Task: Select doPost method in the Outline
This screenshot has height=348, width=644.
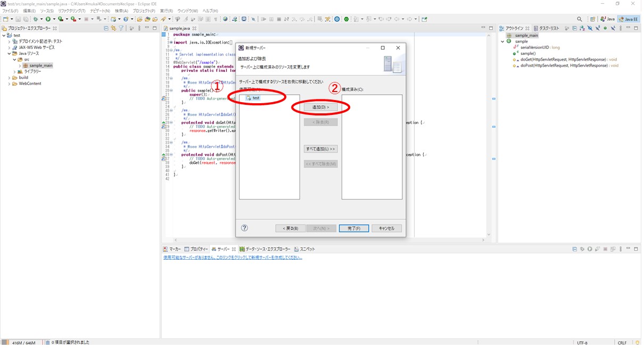Action: 566,65
